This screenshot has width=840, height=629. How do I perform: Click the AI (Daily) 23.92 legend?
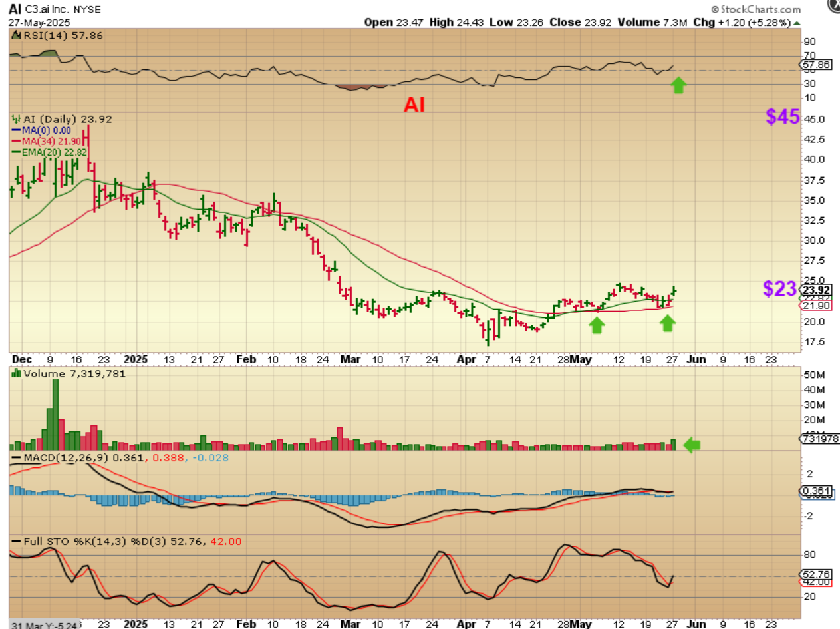61,119
